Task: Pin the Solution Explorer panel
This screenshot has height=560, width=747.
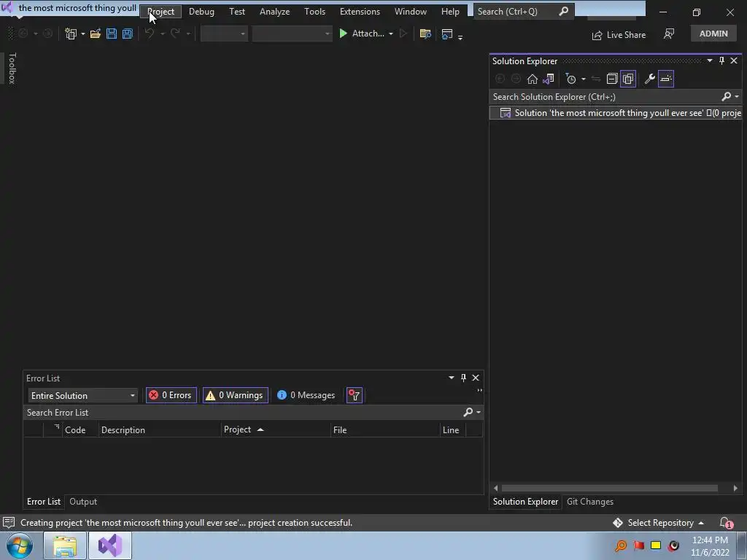Action: [721, 61]
